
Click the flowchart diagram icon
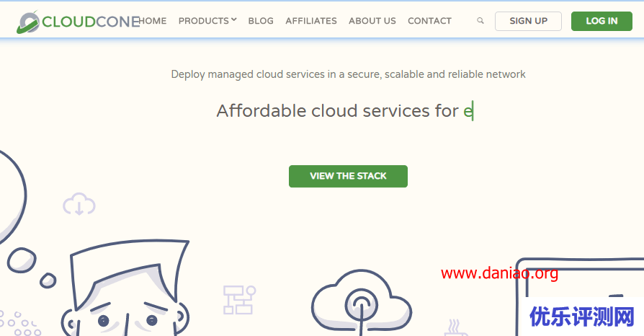[238, 299]
